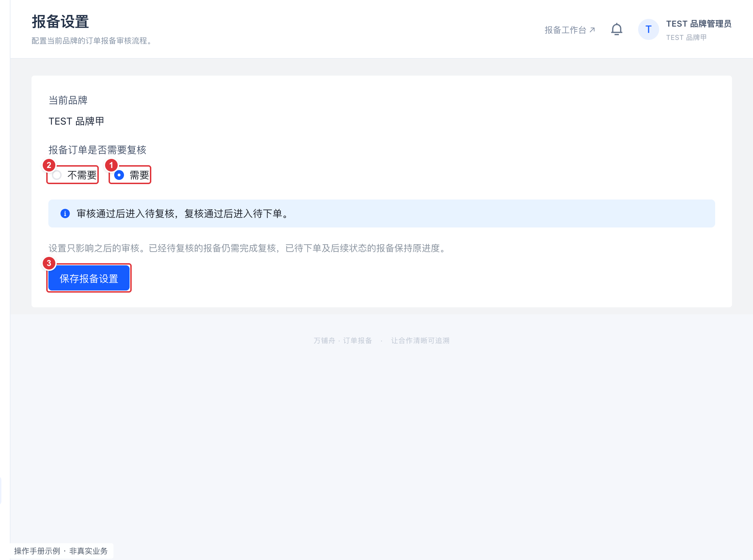This screenshot has height=560, width=753.
Task: Click the TEST 品牌甲 brand value
Action: 76,121
